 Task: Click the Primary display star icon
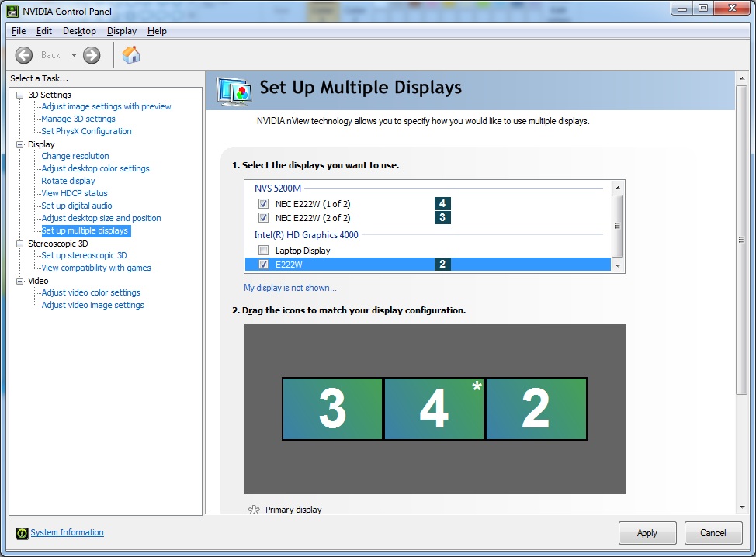point(254,510)
